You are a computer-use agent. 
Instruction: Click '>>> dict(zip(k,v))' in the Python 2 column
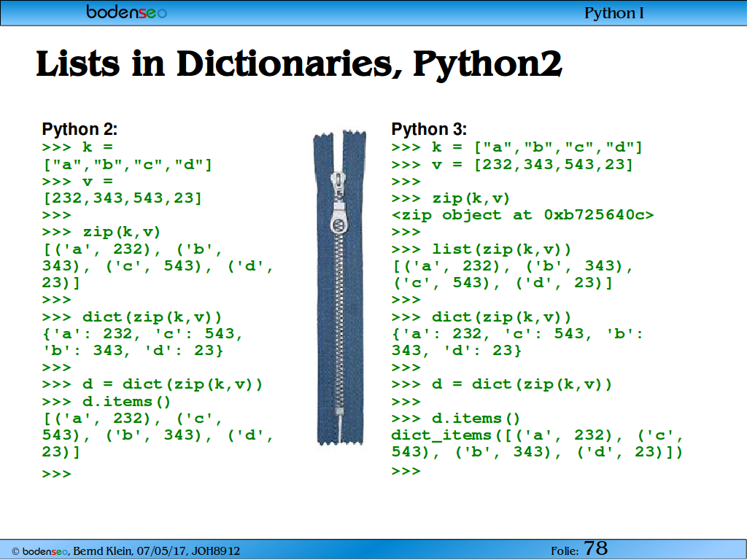132,317
